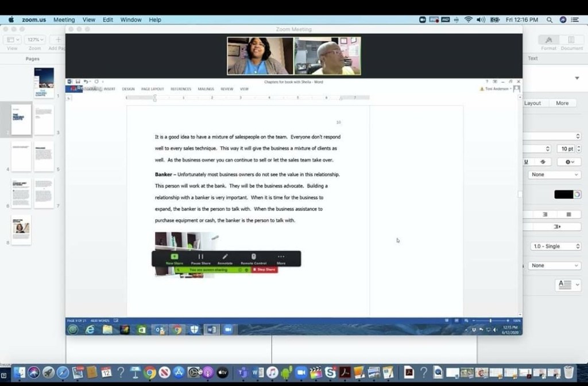
Task: Click the Remote Control mouse icon
Action: click(x=253, y=258)
